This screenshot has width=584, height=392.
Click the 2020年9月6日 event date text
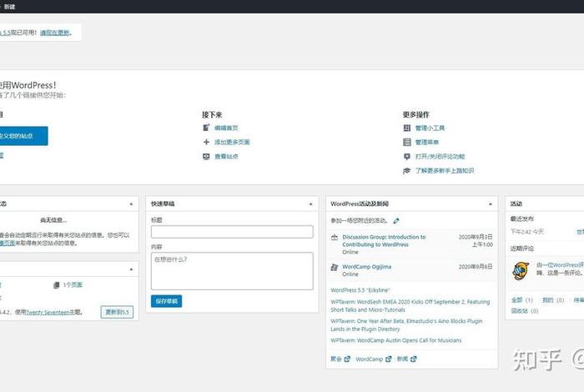pos(476,267)
